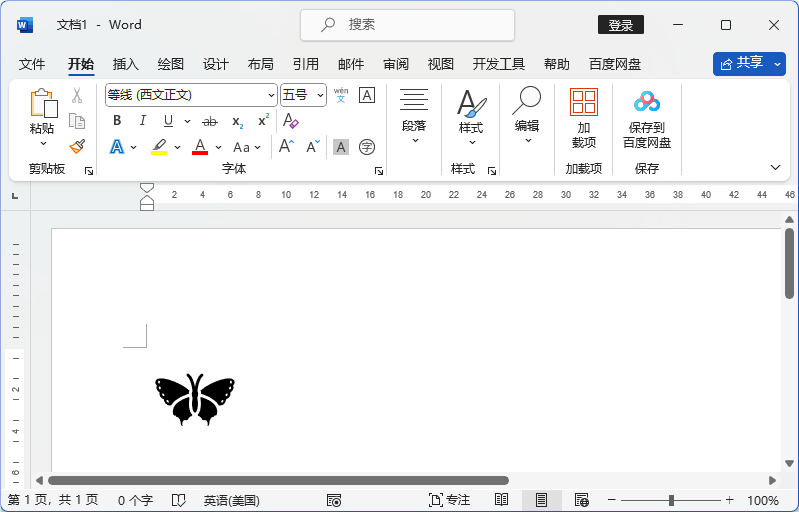This screenshot has height=512, width=799.
Task: Open the Editing magnifier button
Action: tap(527, 115)
